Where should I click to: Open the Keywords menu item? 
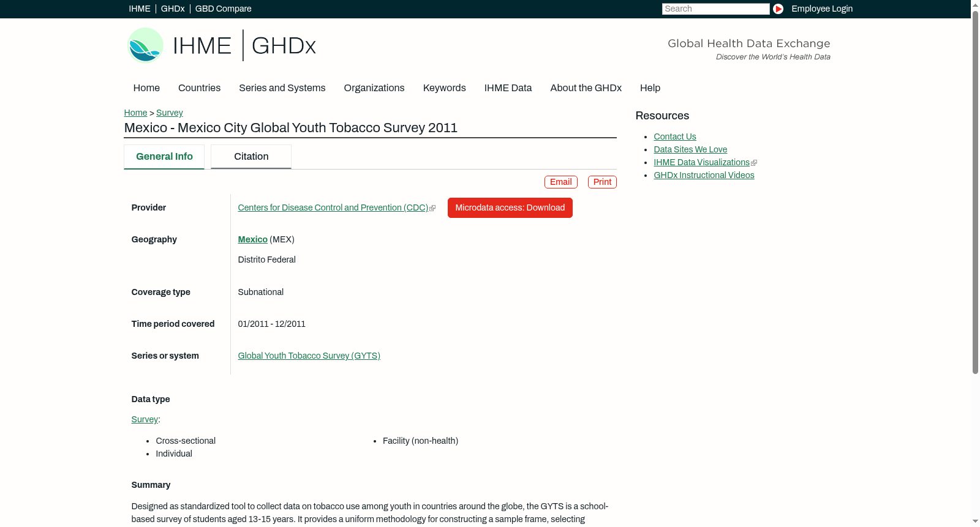(445, 88)
